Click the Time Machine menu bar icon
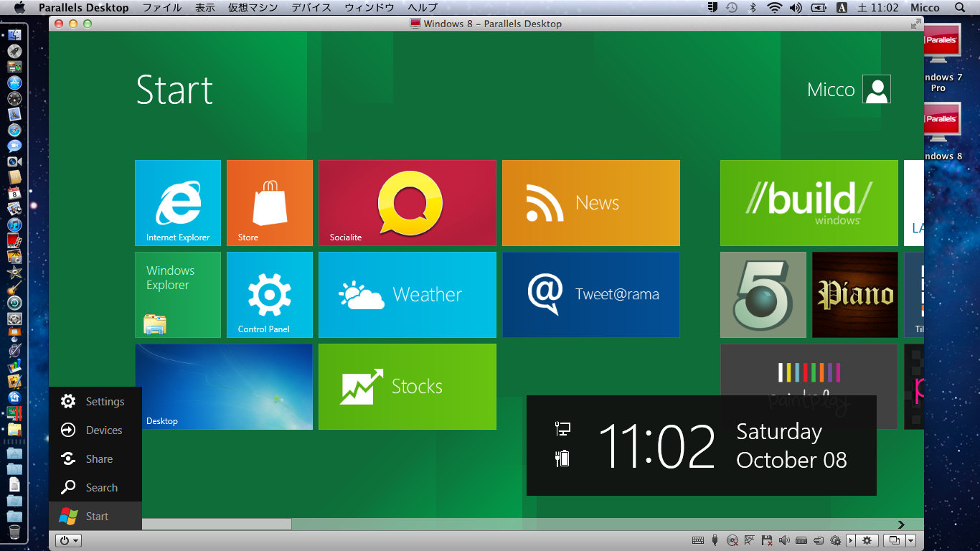 (732, 7)
